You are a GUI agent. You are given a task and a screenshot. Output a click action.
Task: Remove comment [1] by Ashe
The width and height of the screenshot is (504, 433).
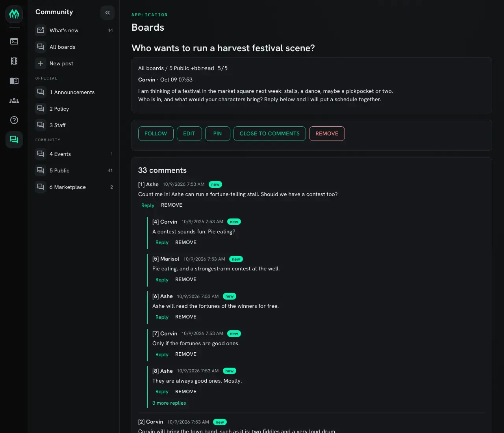pos(172,205)
